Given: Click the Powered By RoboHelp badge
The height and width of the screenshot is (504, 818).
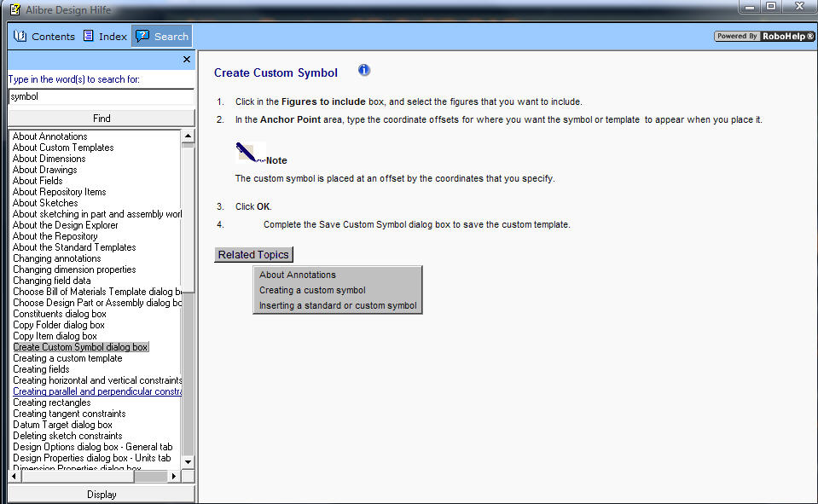Looking at the screenshot, I should (x=764, y=36).
